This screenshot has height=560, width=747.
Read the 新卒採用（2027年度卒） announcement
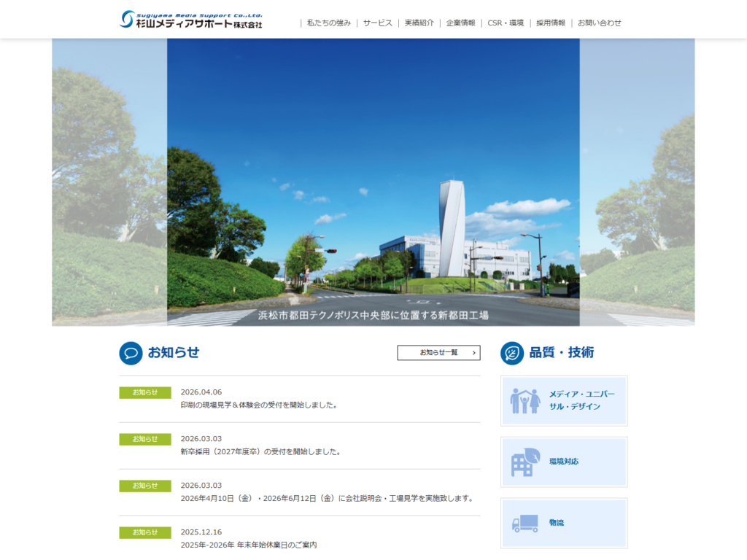(260, 451)
